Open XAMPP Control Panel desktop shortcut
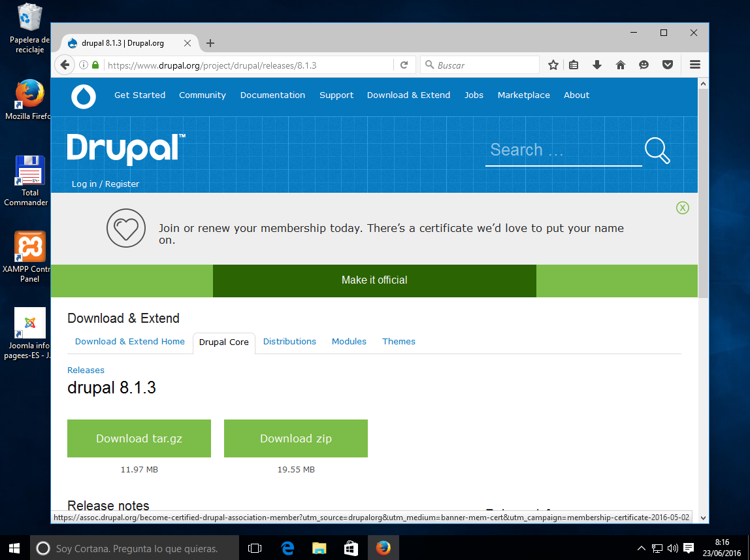This screenshot has height=560, width=750. tap(29, 257)
